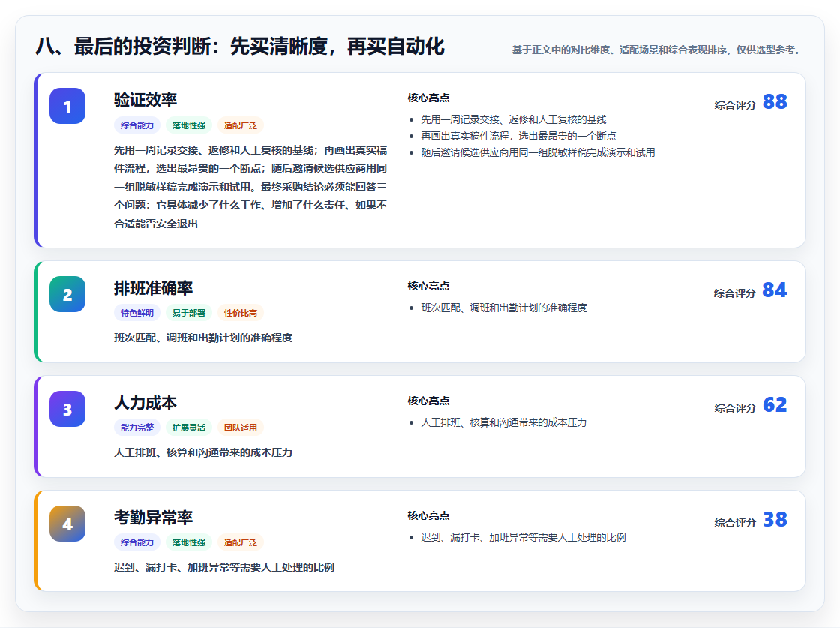Click the rank 4 number badge
The width and height of the screenshot is (840, 628).
(x=67, y=524)
